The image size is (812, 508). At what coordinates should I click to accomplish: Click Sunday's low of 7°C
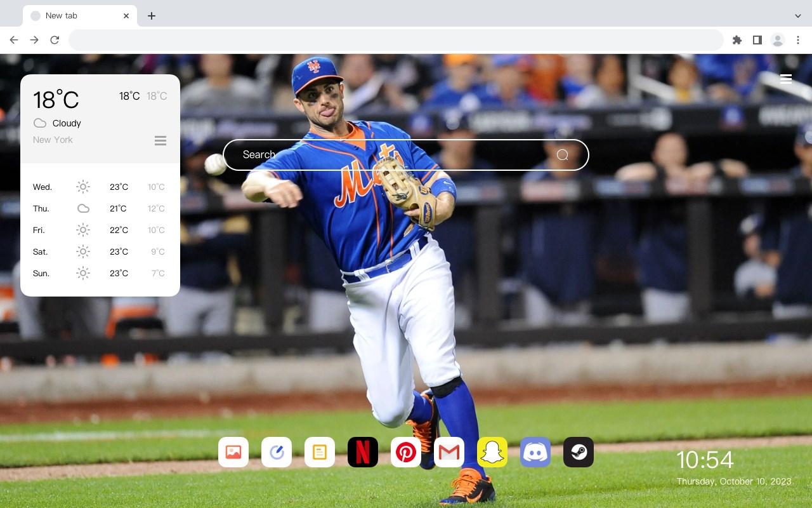tap(158, 273)
